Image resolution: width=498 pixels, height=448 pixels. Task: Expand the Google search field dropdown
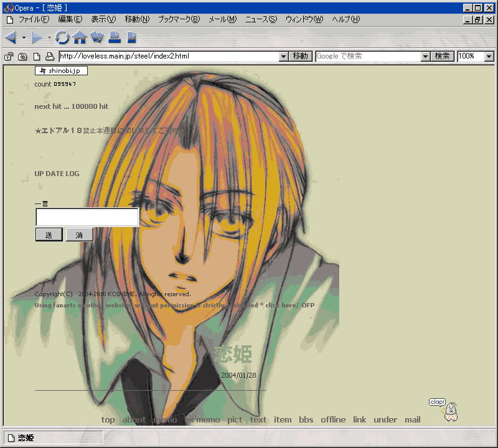coord(425,57)
